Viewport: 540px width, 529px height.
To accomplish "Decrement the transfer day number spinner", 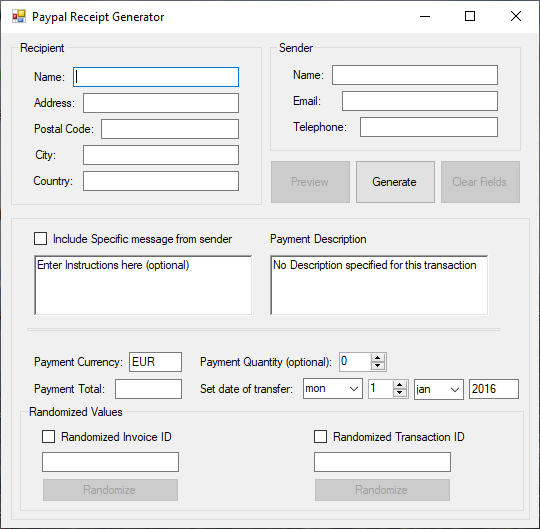I will click(399, 393).
